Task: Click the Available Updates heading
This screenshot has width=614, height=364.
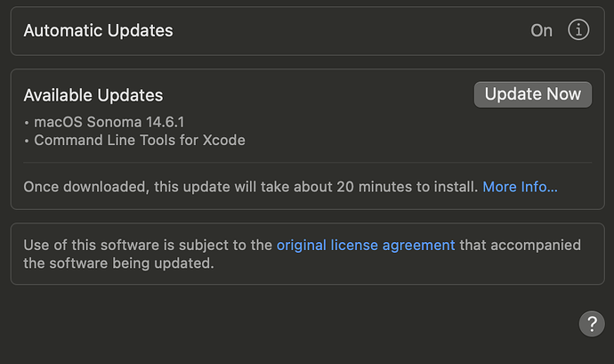Action: [x=93, y=95]
